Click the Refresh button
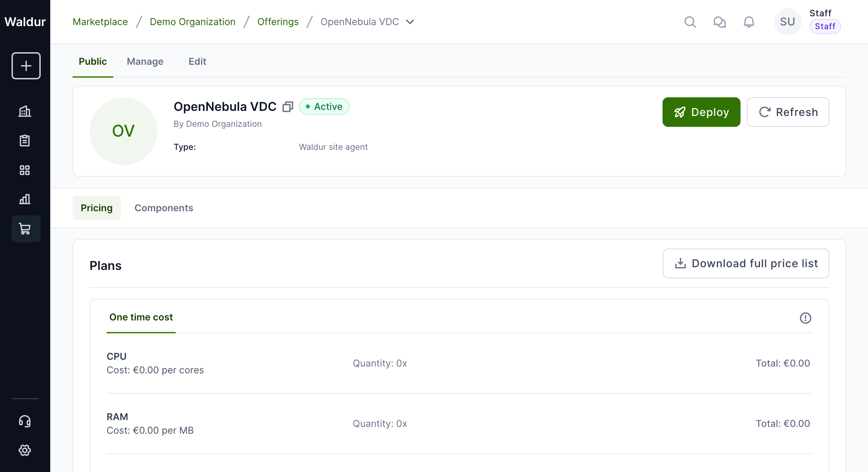868x472 pixels. click(x=788, y=112)
